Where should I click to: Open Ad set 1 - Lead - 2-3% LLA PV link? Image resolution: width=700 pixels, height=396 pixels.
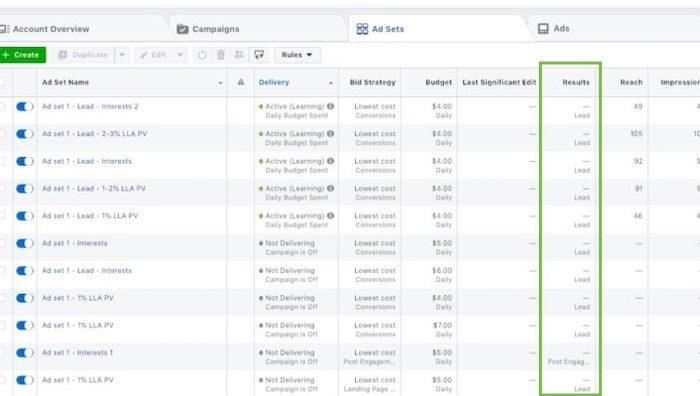[95, 133]
